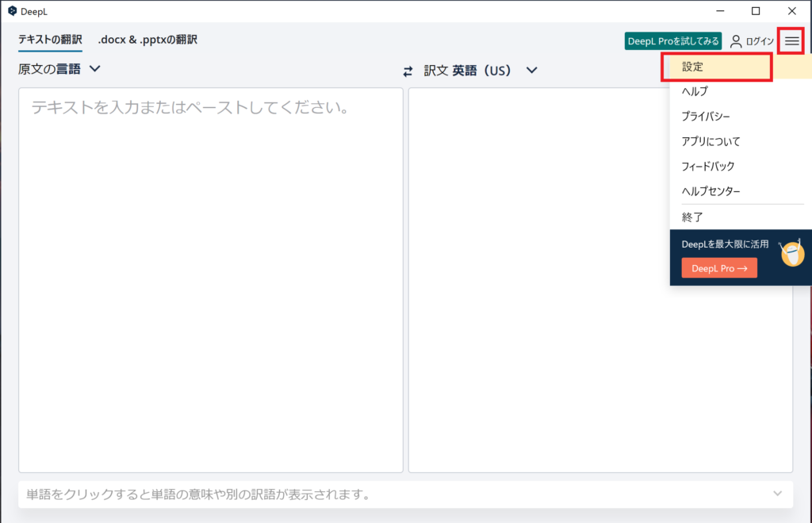Click the source text input area
Viewport: 812px width, 523px height.
pyautogui.click(x=211, y=280)
